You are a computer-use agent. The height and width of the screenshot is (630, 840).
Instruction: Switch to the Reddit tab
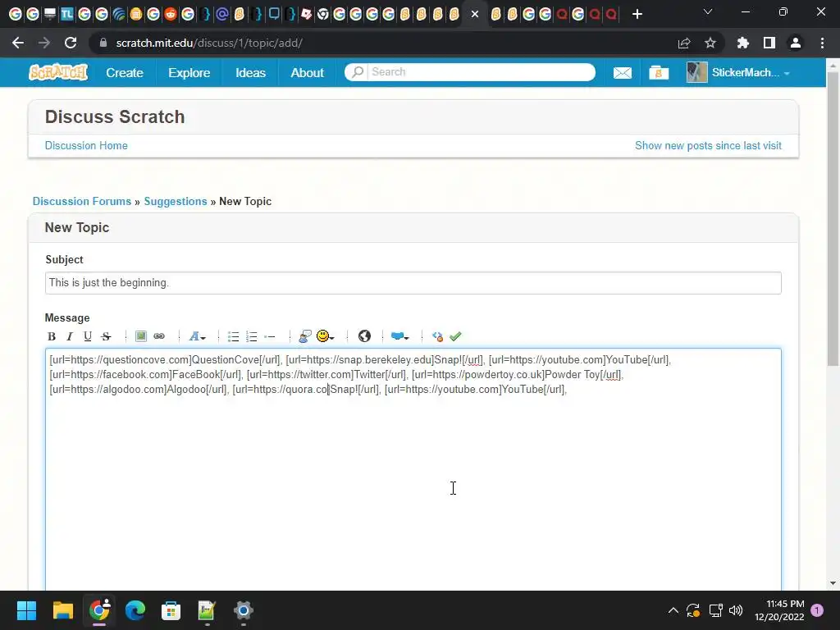171,14
